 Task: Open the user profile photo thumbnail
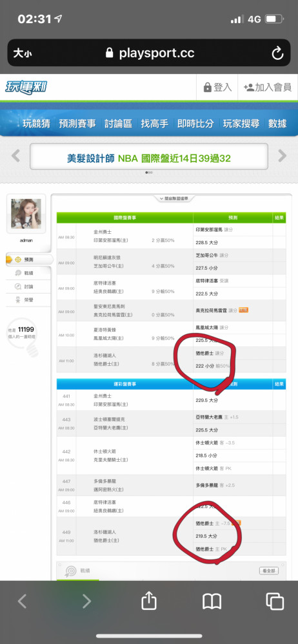[26, 214]
